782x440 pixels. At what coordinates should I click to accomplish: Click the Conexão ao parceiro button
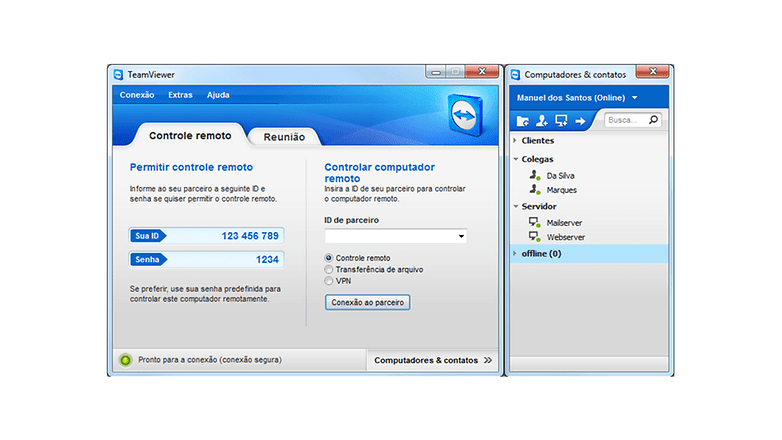368,302
